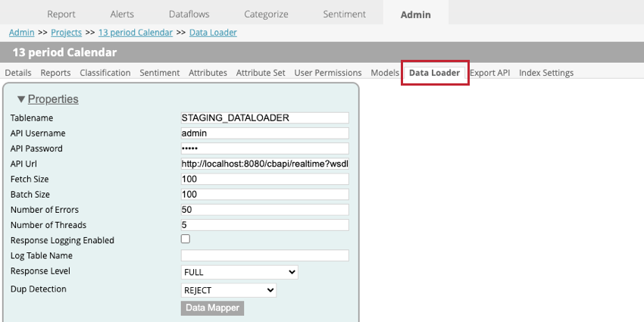Screen dimensions: 644x322
Task: Collapse the Properties section triangle
Action: coord(21,99)
